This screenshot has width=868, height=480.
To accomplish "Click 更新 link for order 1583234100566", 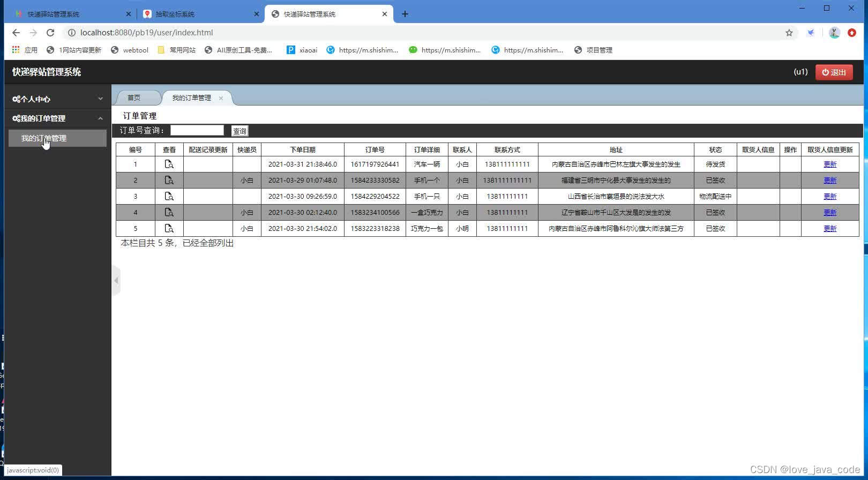I will pos(830,213).
